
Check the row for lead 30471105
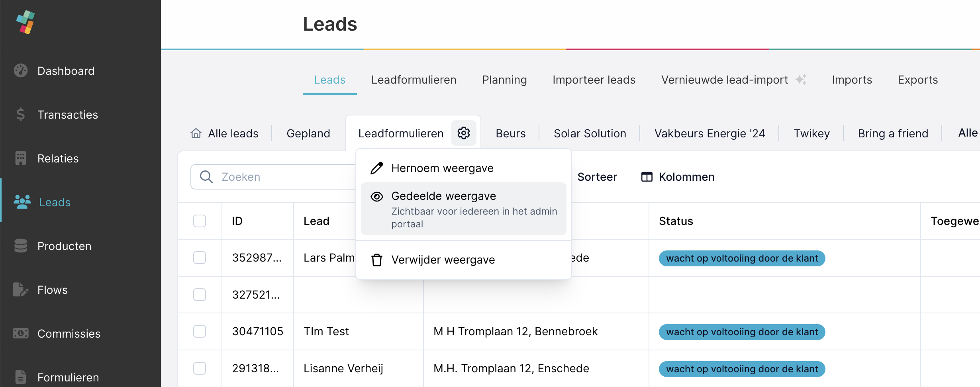[x=200, y=331]
